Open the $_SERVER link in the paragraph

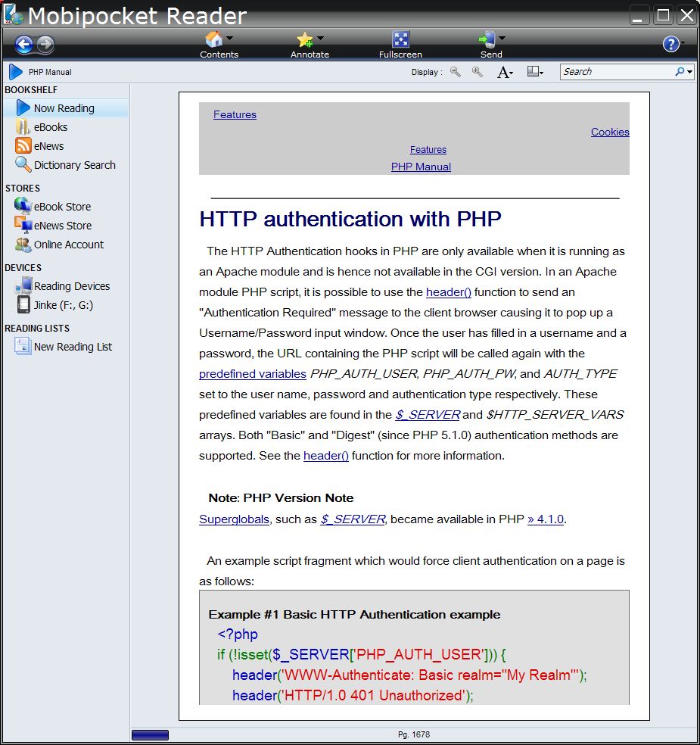[x=428, y=415]
